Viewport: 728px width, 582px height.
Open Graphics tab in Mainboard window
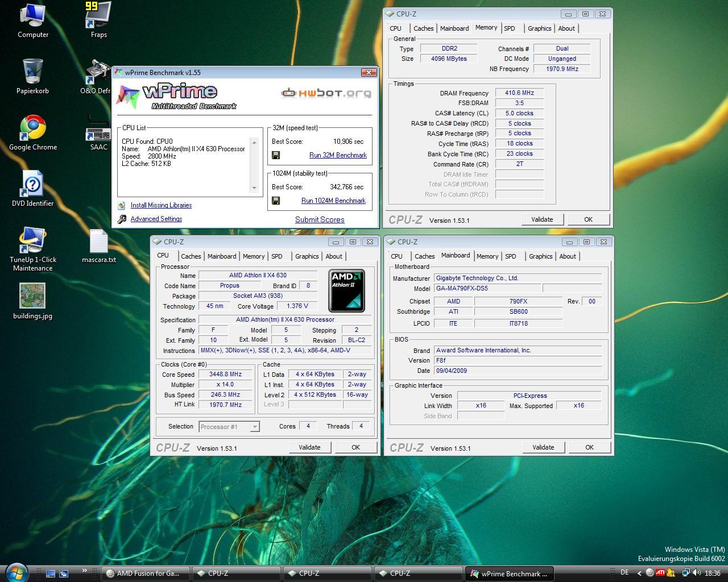541,256
